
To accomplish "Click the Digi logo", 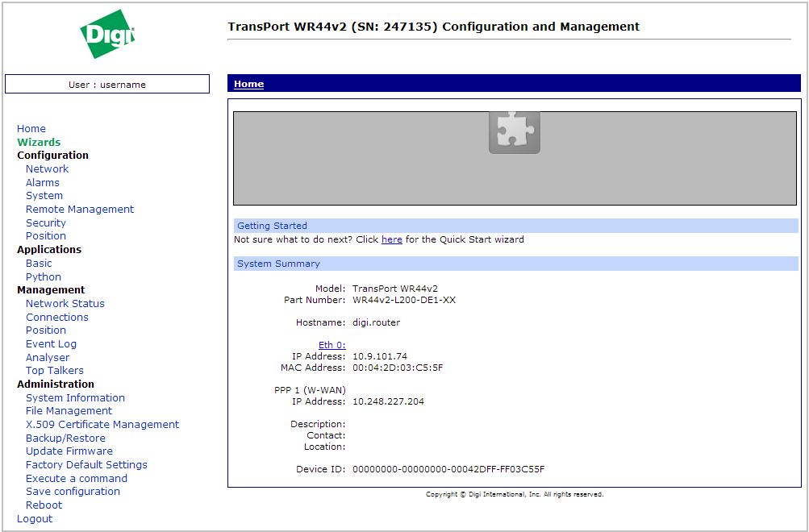I will point(106,34).
